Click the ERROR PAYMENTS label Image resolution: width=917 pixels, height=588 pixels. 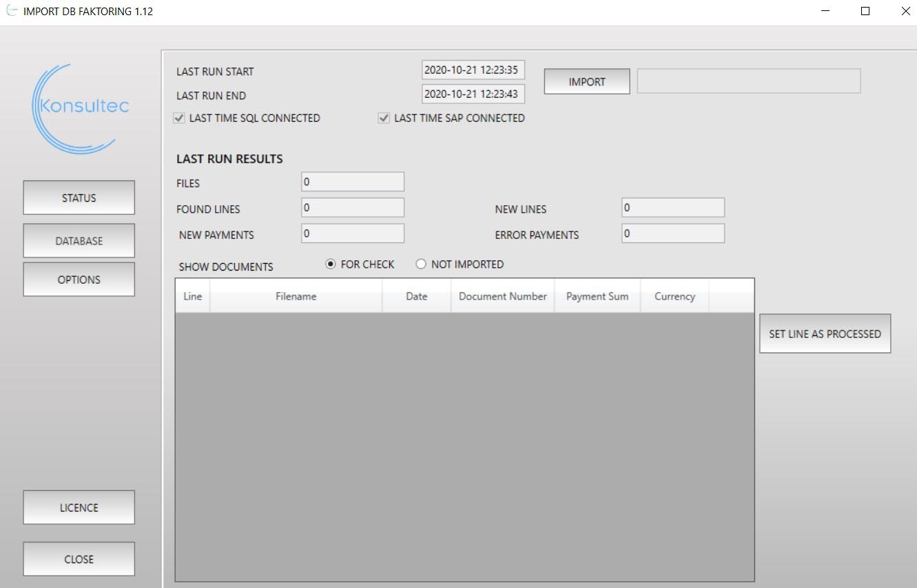(x=537, y=235)
